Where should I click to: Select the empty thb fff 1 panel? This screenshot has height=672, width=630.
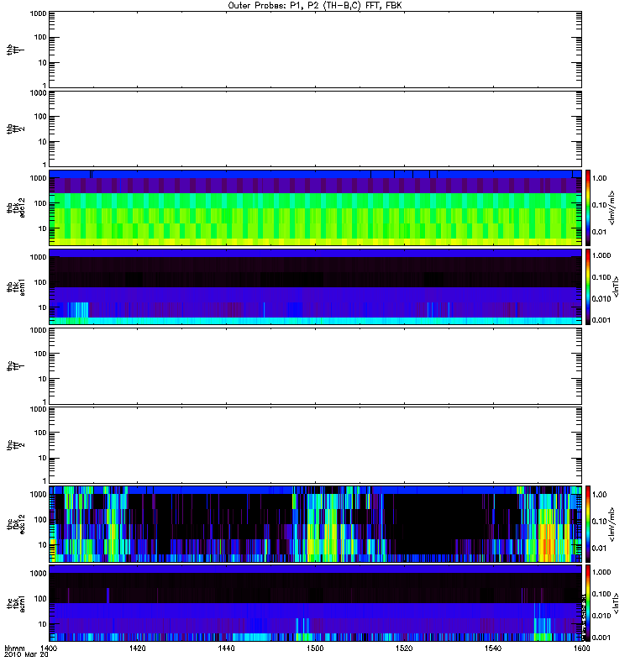coord(315,50)
